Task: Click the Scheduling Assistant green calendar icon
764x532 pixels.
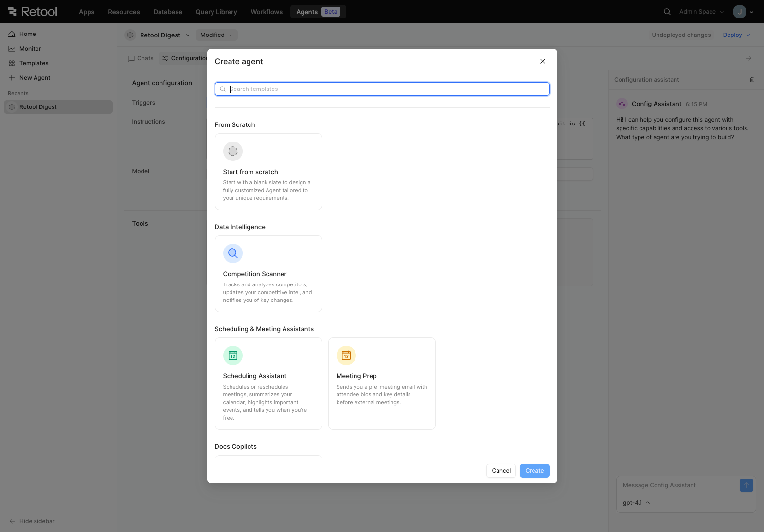Action: (x=233, y=355)
